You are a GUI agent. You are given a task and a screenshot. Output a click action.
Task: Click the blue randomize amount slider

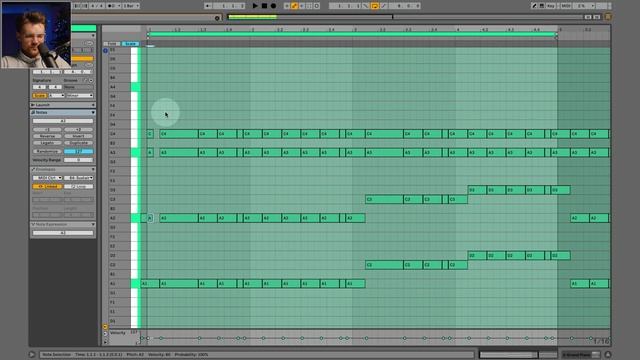pos(78,151)
